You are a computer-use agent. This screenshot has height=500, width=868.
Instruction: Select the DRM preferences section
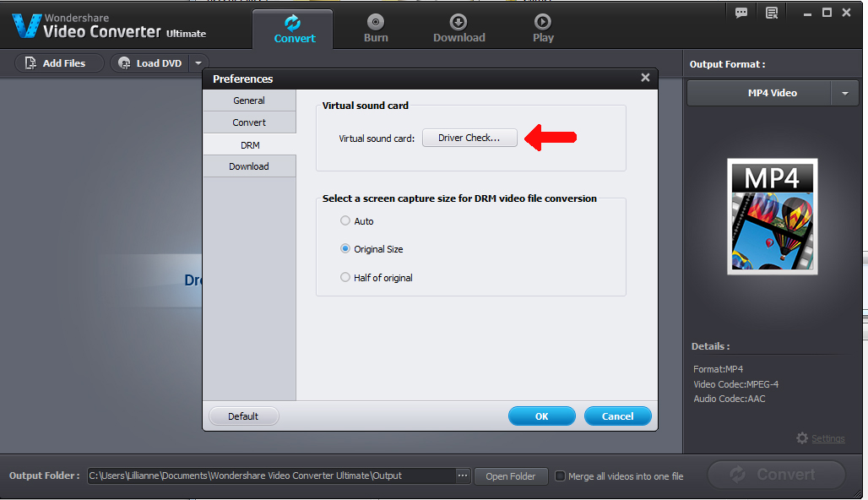point(249,144)
